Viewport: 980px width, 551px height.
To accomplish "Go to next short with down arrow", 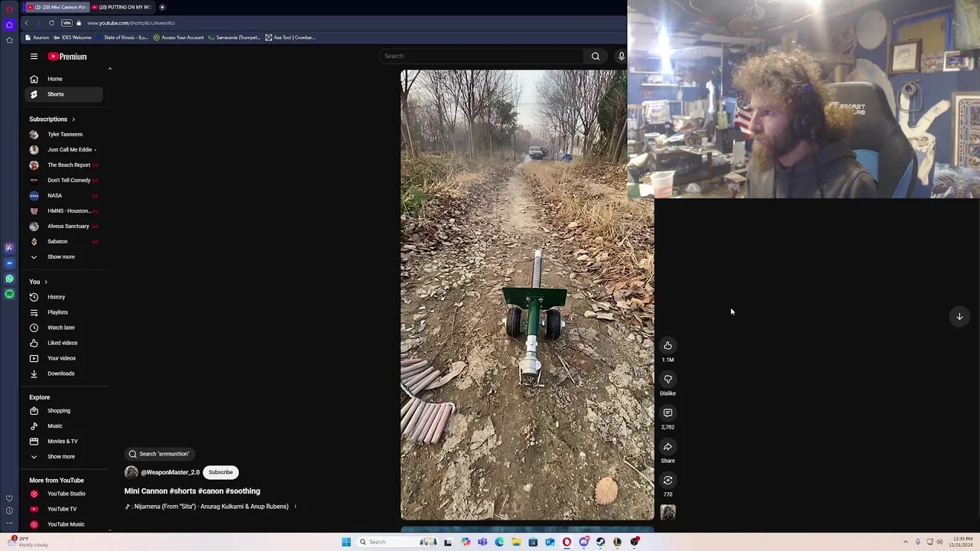I will [x=959, y=316].
